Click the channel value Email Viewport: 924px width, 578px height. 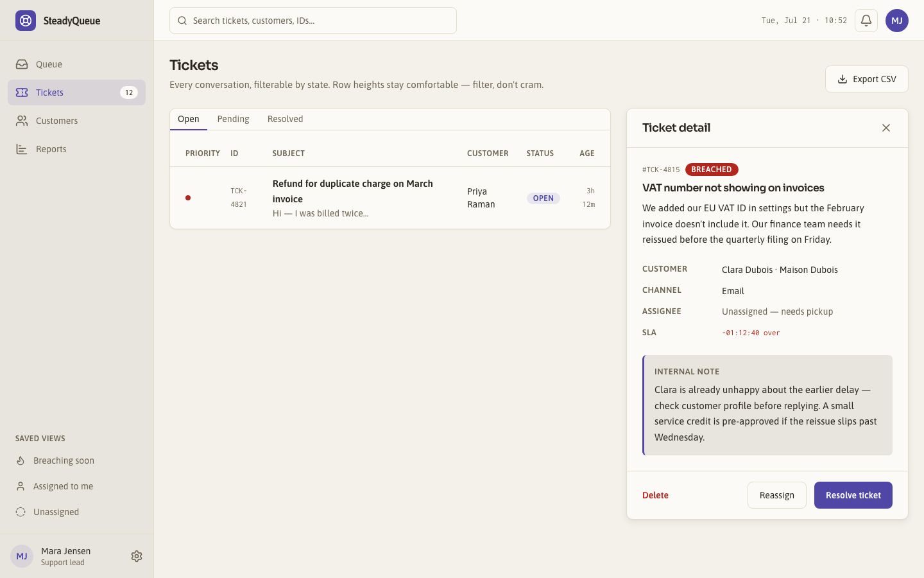(x=733, y=291)
